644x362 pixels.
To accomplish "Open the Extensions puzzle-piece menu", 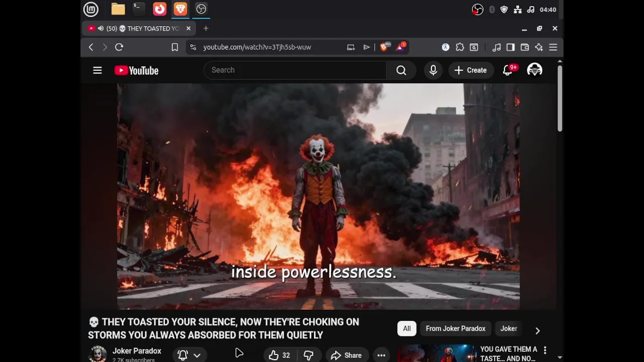I will pyautogui.click(x=460, y=47).
